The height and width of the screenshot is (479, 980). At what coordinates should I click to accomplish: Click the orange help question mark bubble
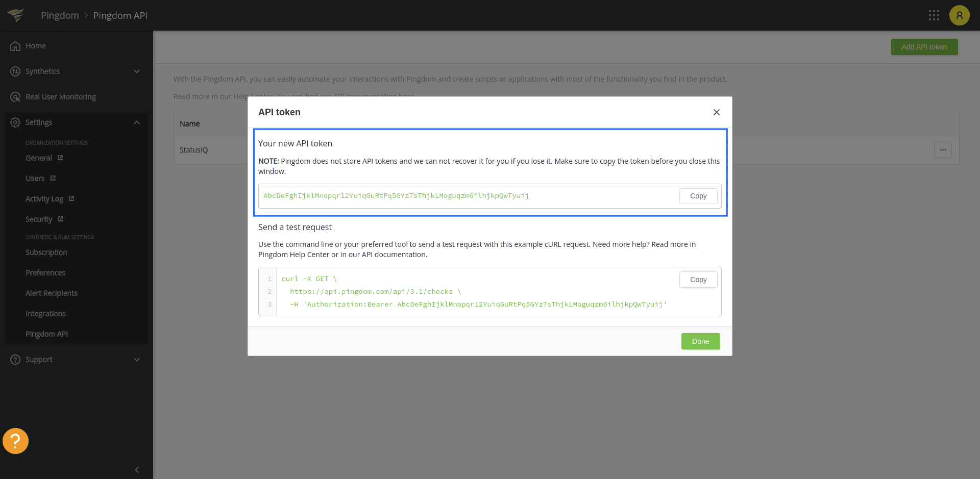pos(15,441)
